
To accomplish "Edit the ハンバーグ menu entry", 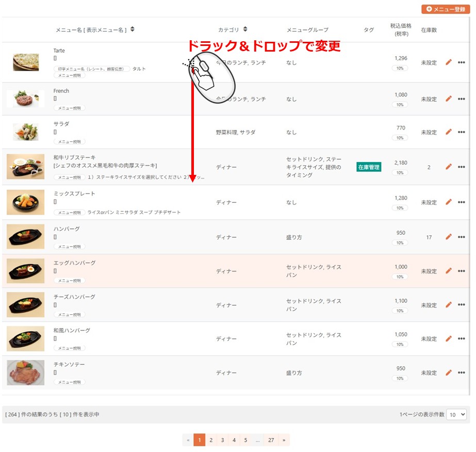I will [x=448, y=237].
